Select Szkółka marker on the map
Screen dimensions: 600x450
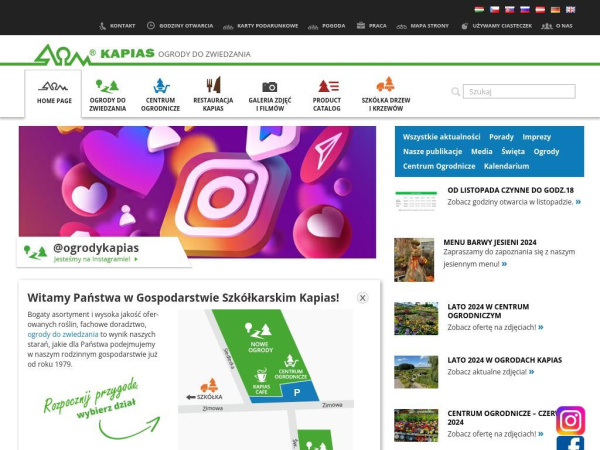click(x=205, y=389)
